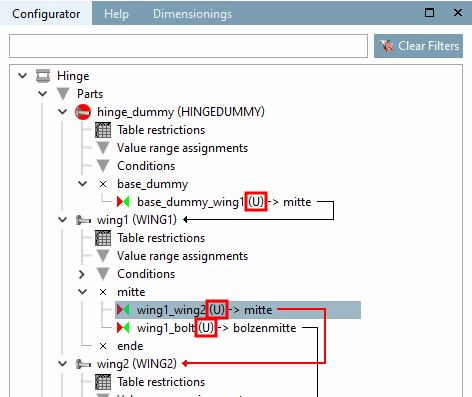The image size is (472, 397).
Task: Click the wing1 part icon
Action: 83,220
